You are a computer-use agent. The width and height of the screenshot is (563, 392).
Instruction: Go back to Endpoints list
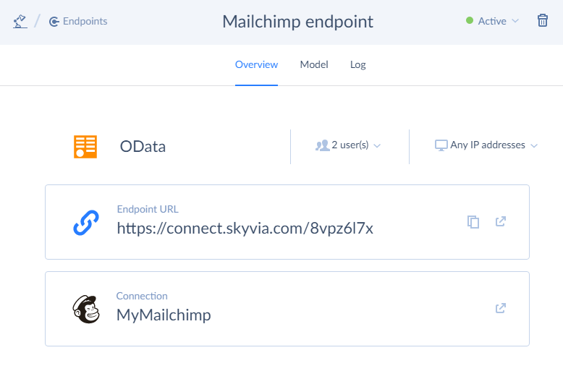(78, 21)
